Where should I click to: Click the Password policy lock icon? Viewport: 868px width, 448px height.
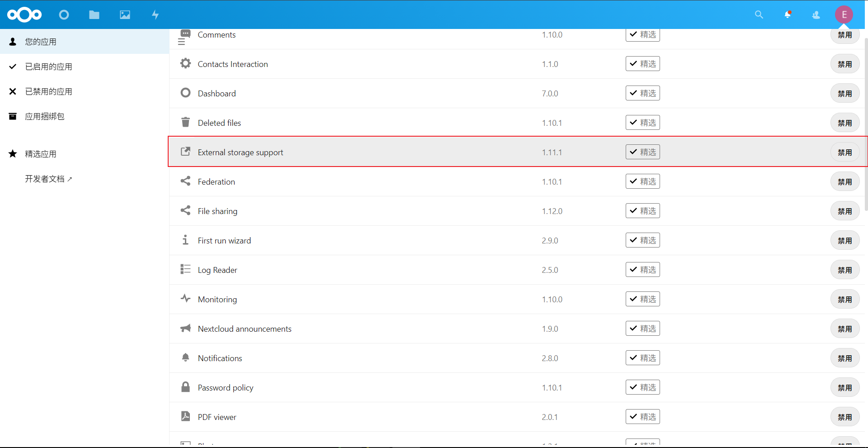(x=185, y=387)
